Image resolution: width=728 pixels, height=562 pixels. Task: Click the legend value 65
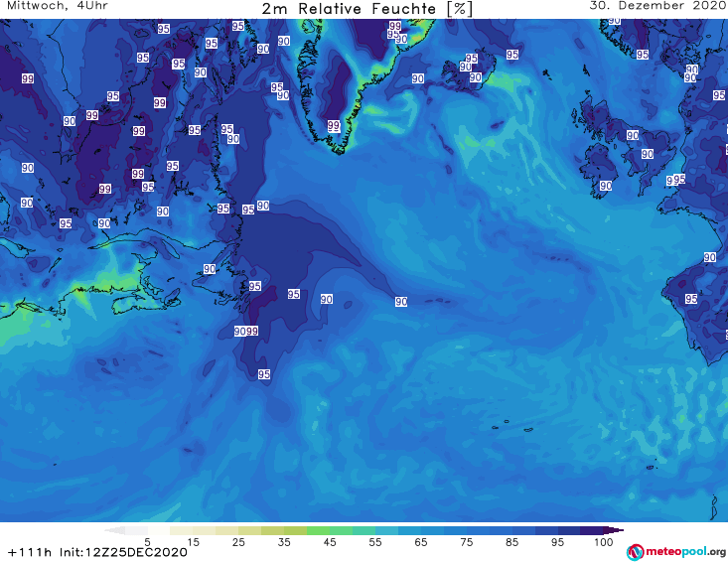click(421, 542)
